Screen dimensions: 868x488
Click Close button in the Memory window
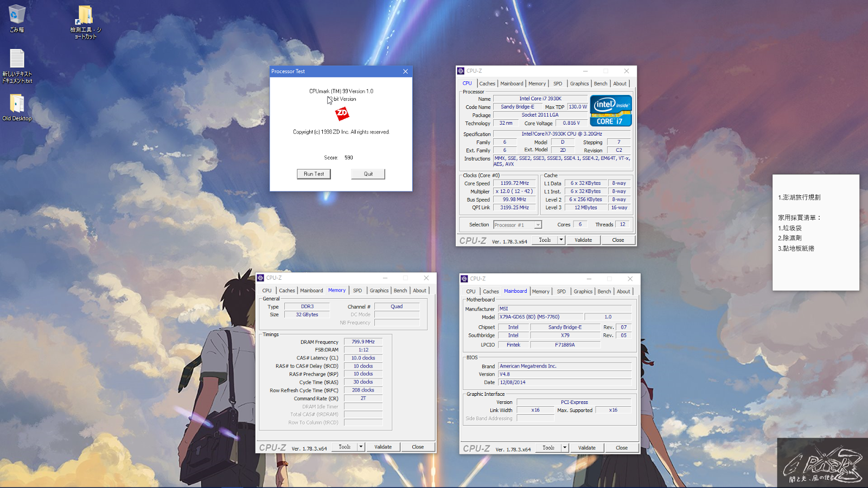[418, 447]
